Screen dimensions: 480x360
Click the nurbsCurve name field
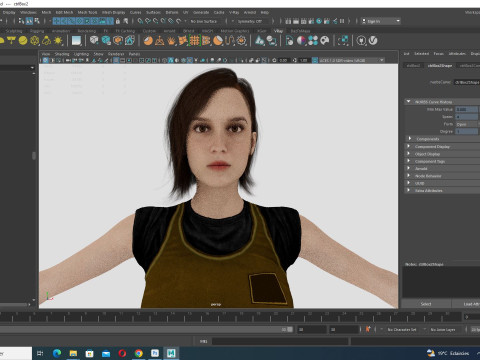point(467,82)
